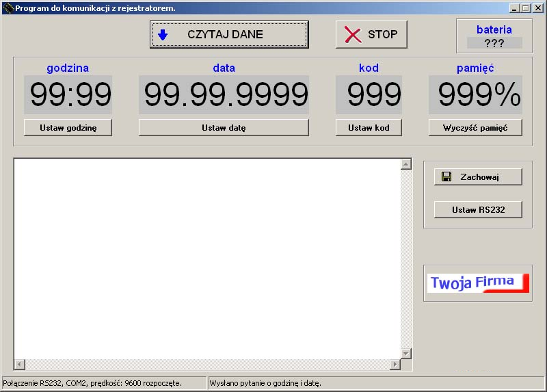Click the scroll left arrow in the data area
The height and width of the screenshot is (392, 547).
pos(20,365)
